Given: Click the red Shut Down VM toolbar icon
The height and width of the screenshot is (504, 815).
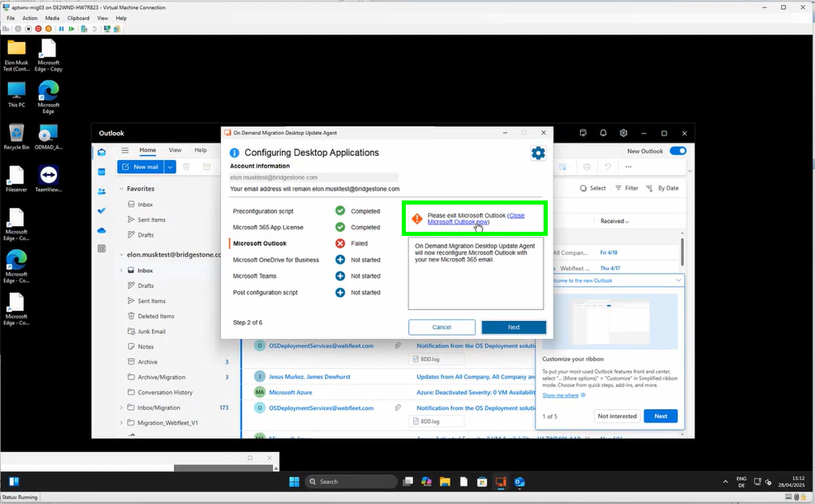Looking at the screenshot, I should [39, 29].
